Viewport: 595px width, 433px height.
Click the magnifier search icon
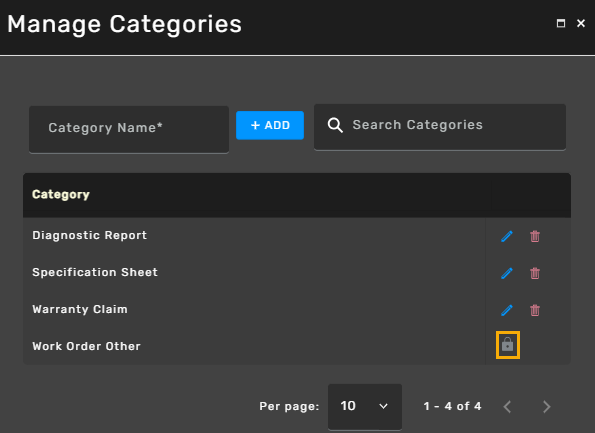(x=335, y=125)
